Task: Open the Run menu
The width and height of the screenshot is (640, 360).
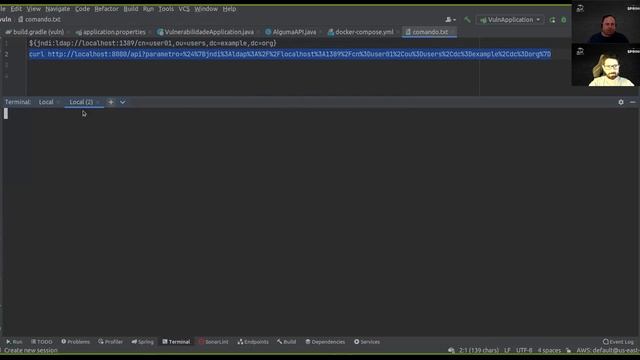Action: coord(148,9)
